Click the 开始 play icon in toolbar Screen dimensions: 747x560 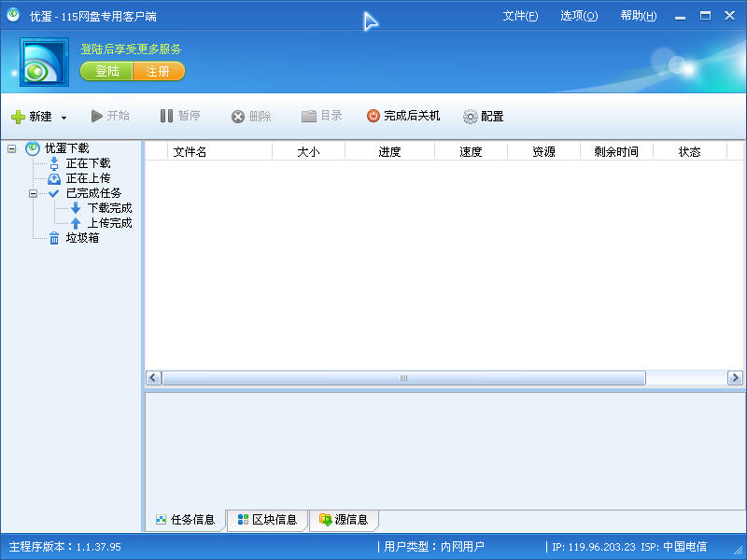pos(97,116)
